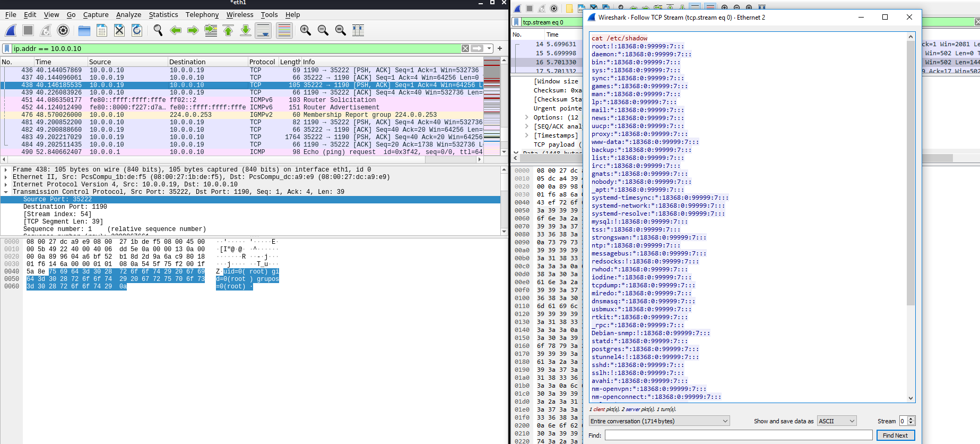The image size is (980, 444).
Task: Add a display filter button with plus
Action: click(500, 48)
